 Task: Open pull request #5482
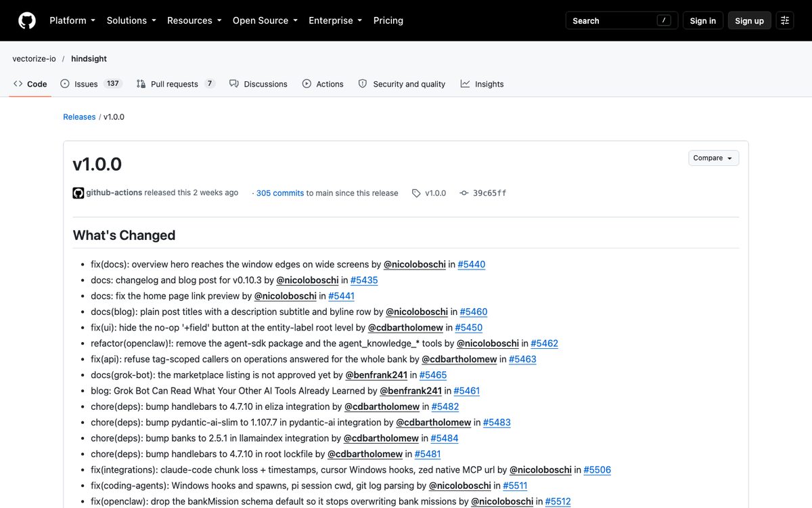click(x=445, y=406)
